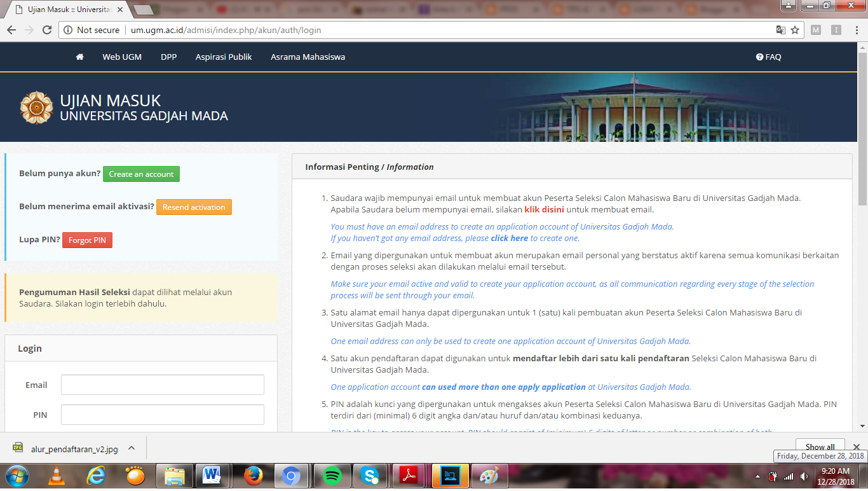This screenshot has height=491, width=868.
Task: Open the Windows Start button
Action: pos(17,476)
